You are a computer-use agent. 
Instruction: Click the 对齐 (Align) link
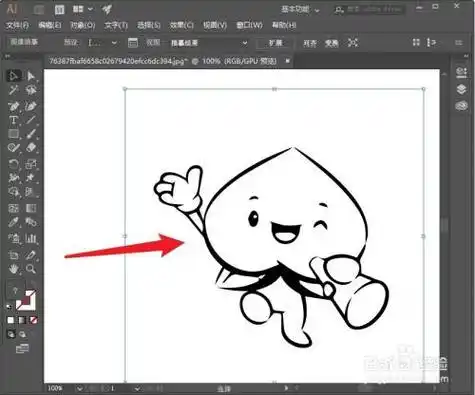coord(310,43)
